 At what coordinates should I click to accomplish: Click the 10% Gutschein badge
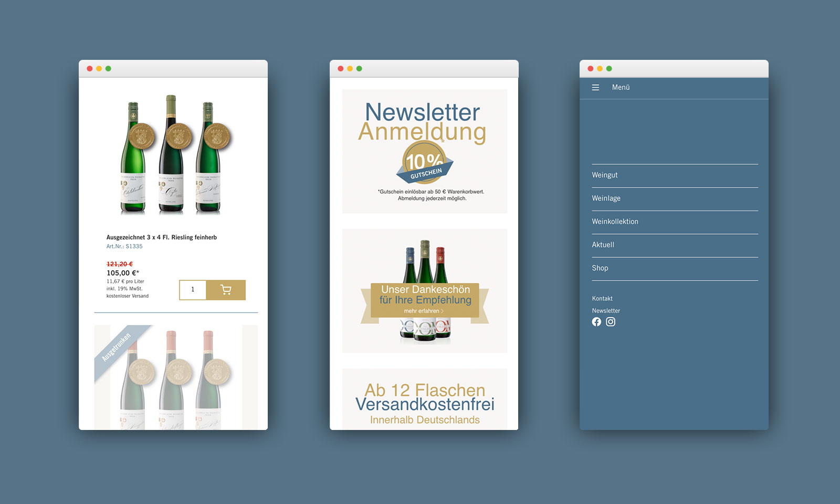[x=424, y=163]
